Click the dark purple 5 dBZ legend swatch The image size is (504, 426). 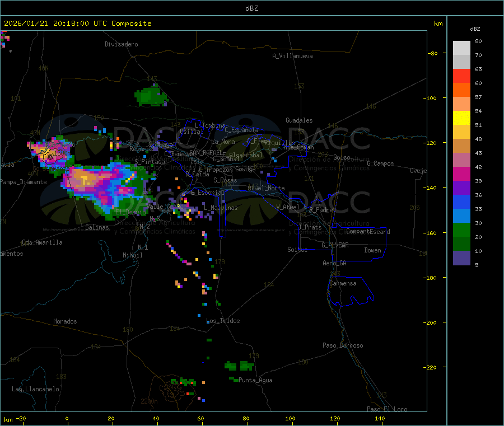(x=461, y=258)
